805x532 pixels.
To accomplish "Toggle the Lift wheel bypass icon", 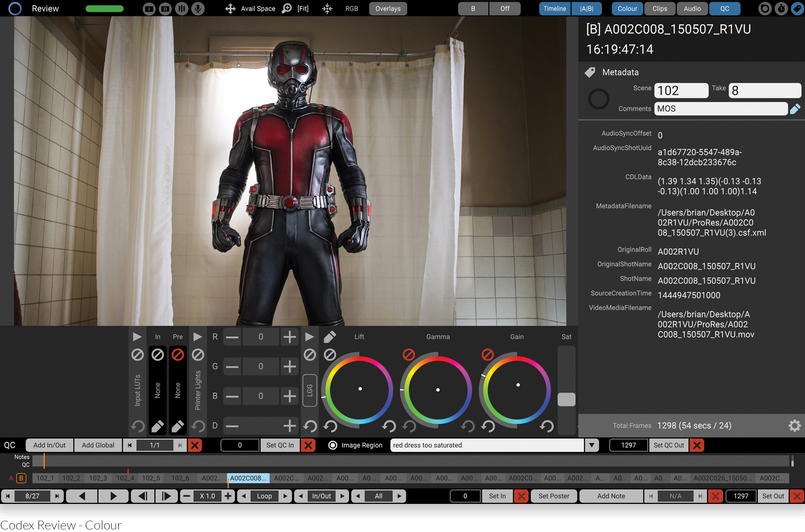I will (330, 355).
